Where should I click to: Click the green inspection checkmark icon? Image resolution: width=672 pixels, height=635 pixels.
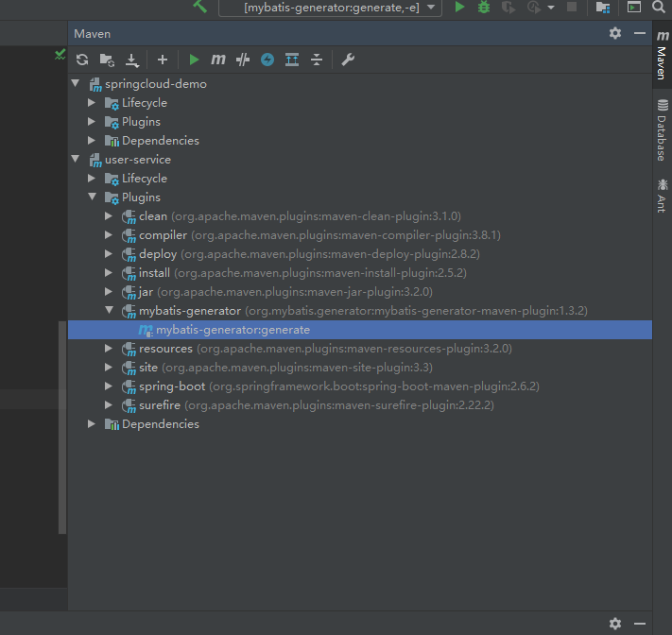[x=60, y=55]
